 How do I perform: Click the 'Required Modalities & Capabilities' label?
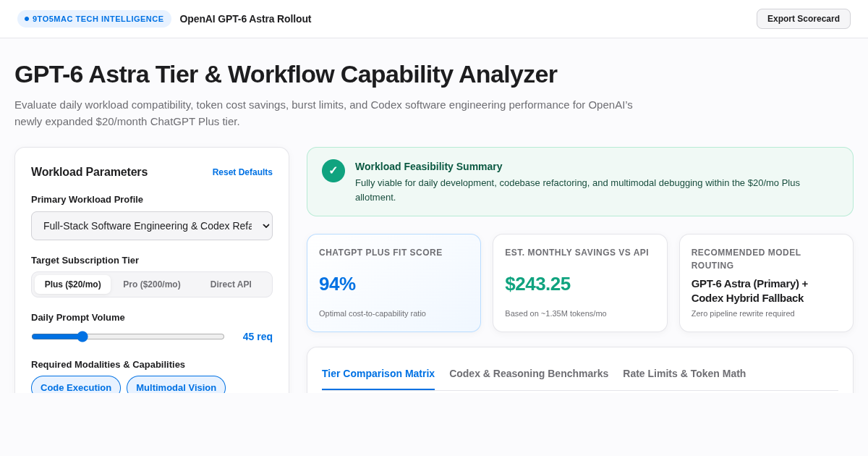[108, 365]
